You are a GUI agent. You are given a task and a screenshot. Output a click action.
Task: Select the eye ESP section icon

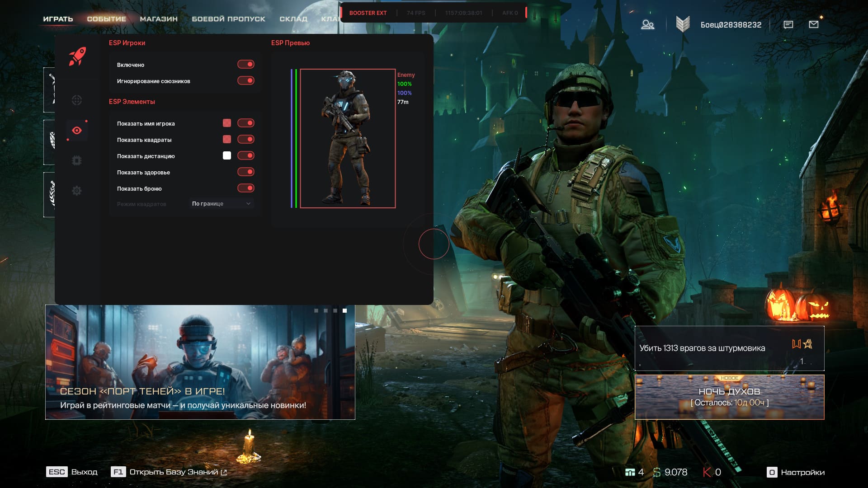point(77,131)
